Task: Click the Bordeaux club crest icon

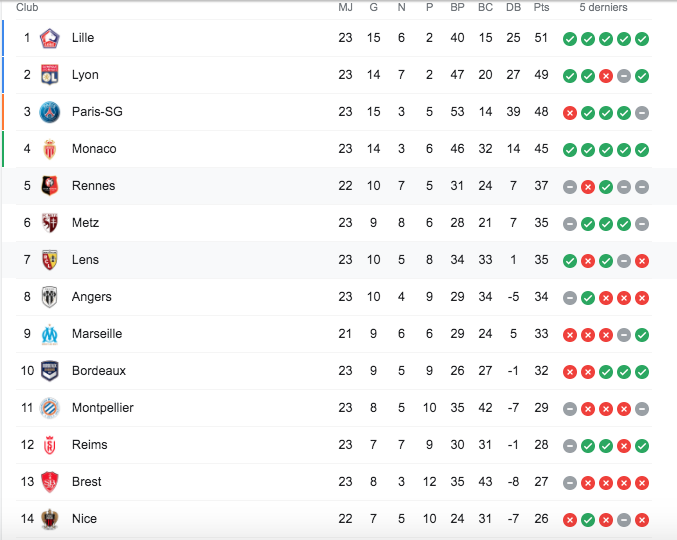Action: point(50,371)
